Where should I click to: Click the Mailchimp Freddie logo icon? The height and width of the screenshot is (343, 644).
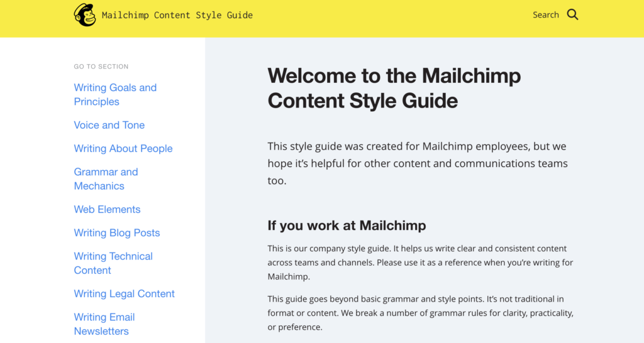(85, 15)
